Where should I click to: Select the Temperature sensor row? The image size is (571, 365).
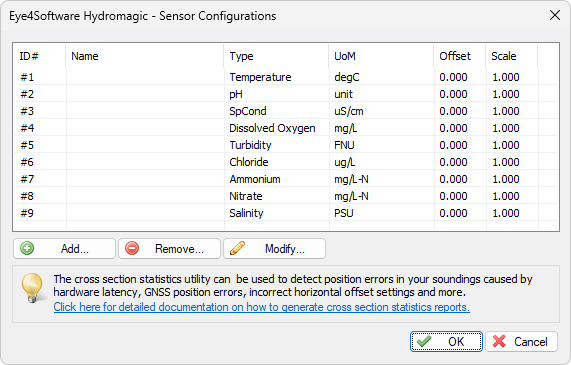(286, 77)
